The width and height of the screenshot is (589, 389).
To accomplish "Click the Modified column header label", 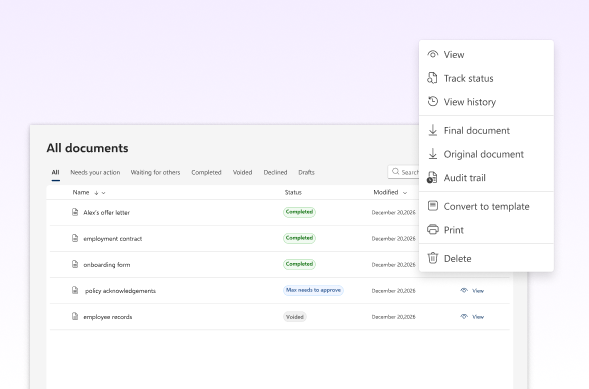I will pyautogui.click(x=386, y=192).
